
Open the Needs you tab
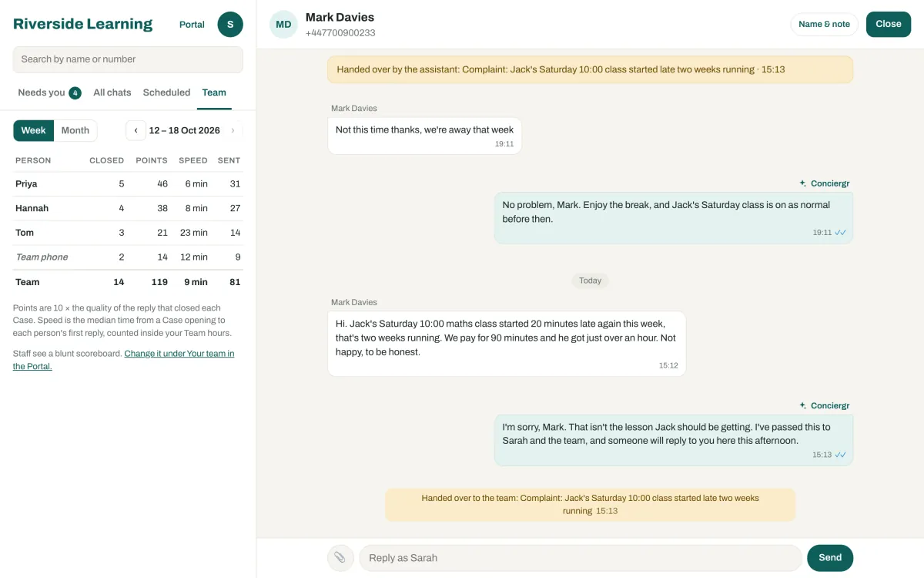coord(49,92)
